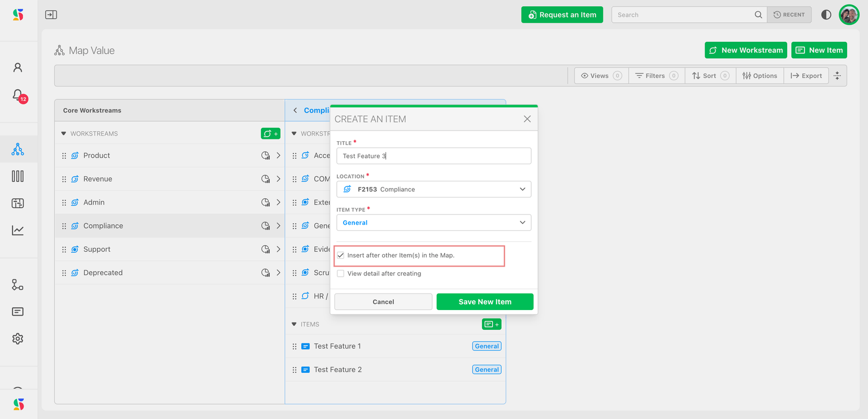Open the Filters menu
The image size is (868, 419).
tap(656, 76)
